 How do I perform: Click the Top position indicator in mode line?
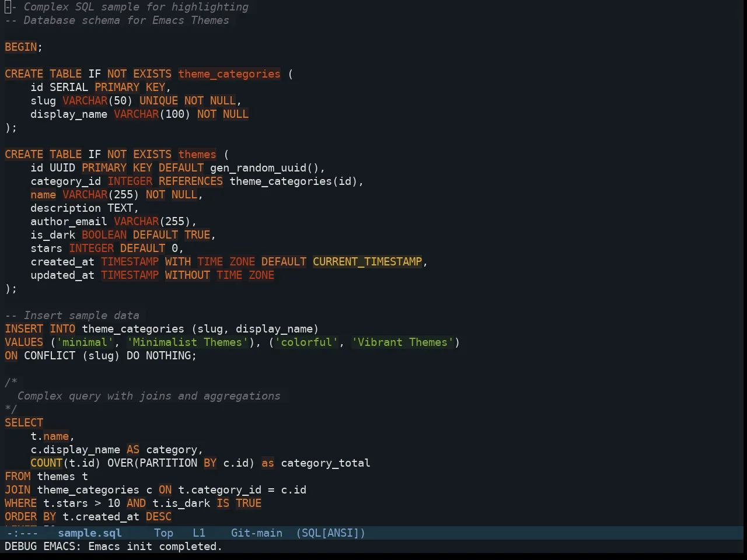click(164, 533)
